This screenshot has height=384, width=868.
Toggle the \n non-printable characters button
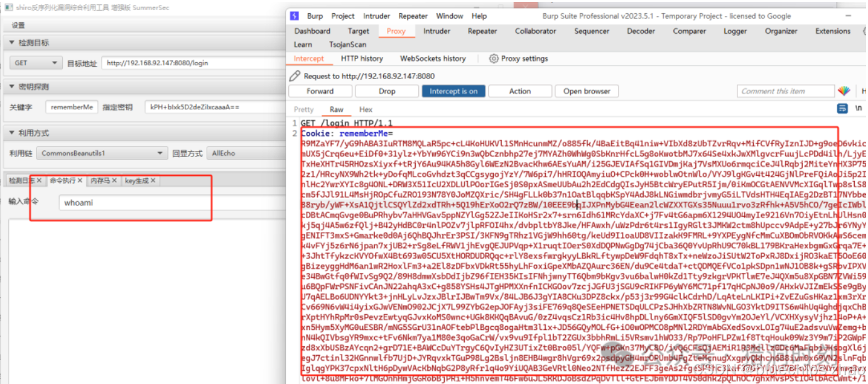coord(859,109)
